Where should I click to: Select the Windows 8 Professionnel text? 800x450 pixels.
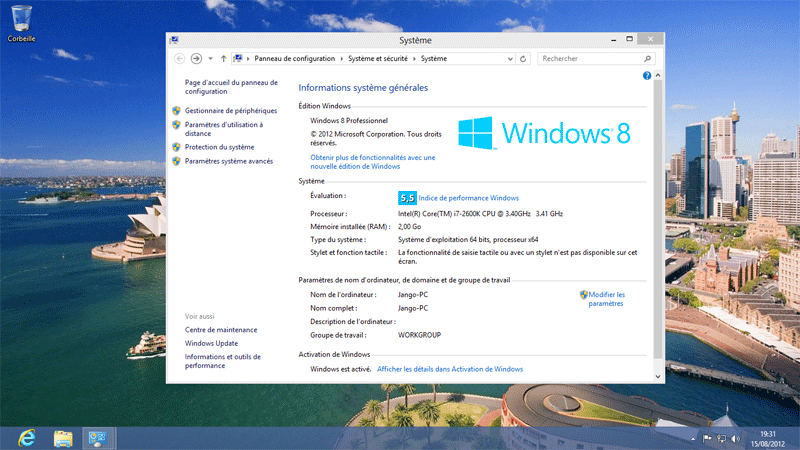click(x=349, y=121)
